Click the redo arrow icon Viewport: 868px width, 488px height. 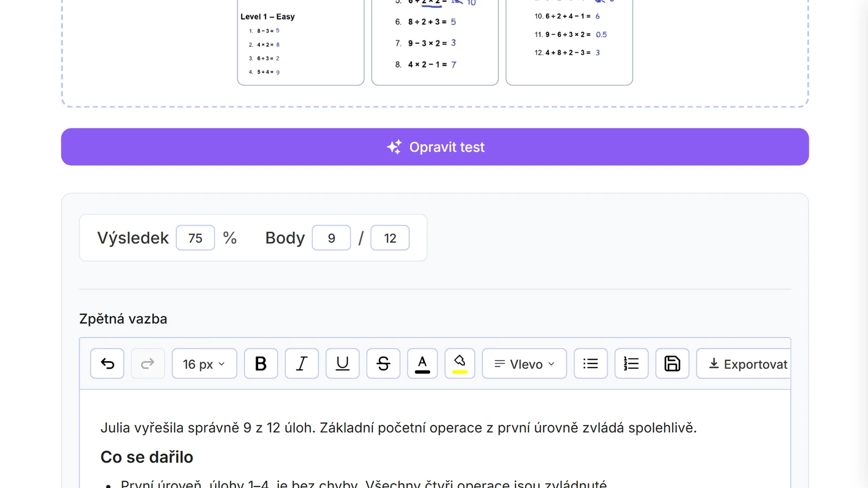pos(148,363)
